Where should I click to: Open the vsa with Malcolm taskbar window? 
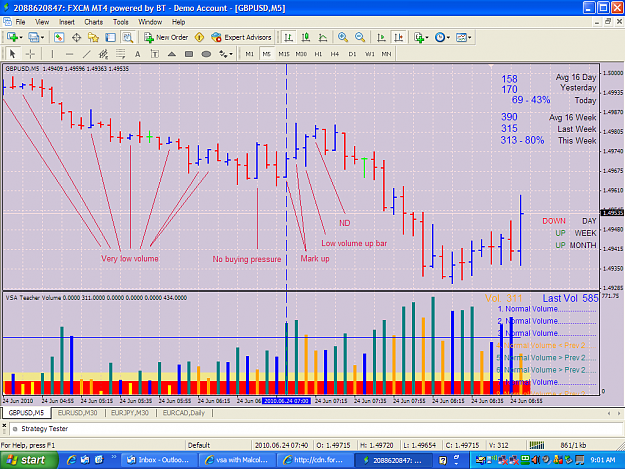click(x=237, y=460)
